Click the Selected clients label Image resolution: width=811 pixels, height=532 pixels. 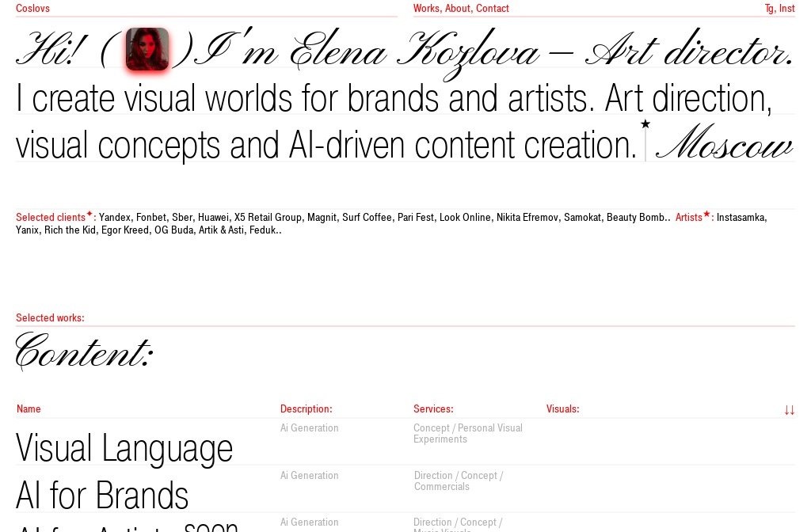click(x=50, y=218)
